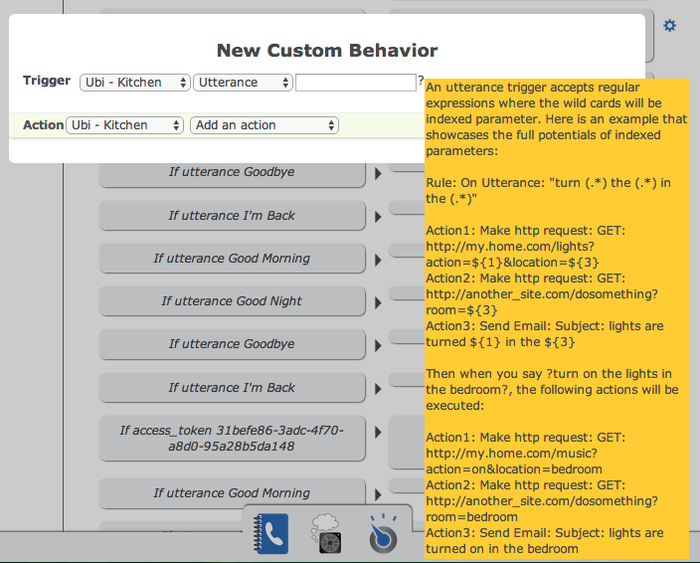Open the Action device dropdown Ubi - Kitchen
Image resolution: width=700 pixels, height=563 pixels.
coord(125,125)
